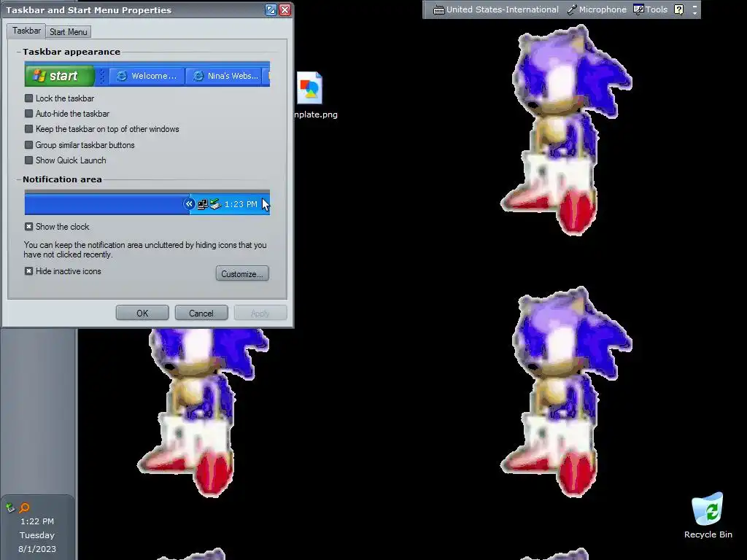Viewport: 747px width, 560px height.
Task: Click the Welcome... preview taskbar button
Action: click(147, 76)
